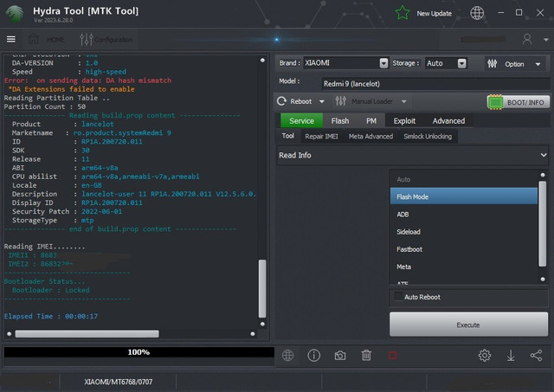Expand the Reboot dropdown arrow
Viewport: 554px width, 392px height.
[x=321, y=102]
